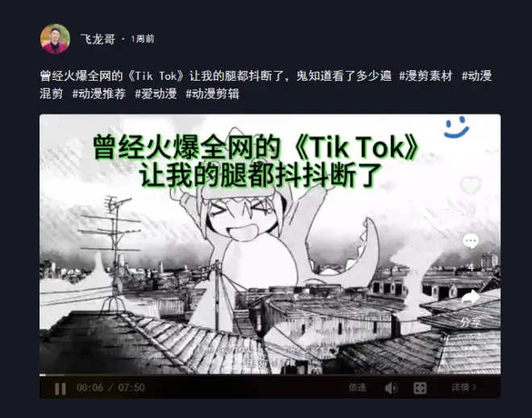This screenshot has height=418, width=532.
Task: Open comments via the speech bubble icon
Action: [471, 241]
